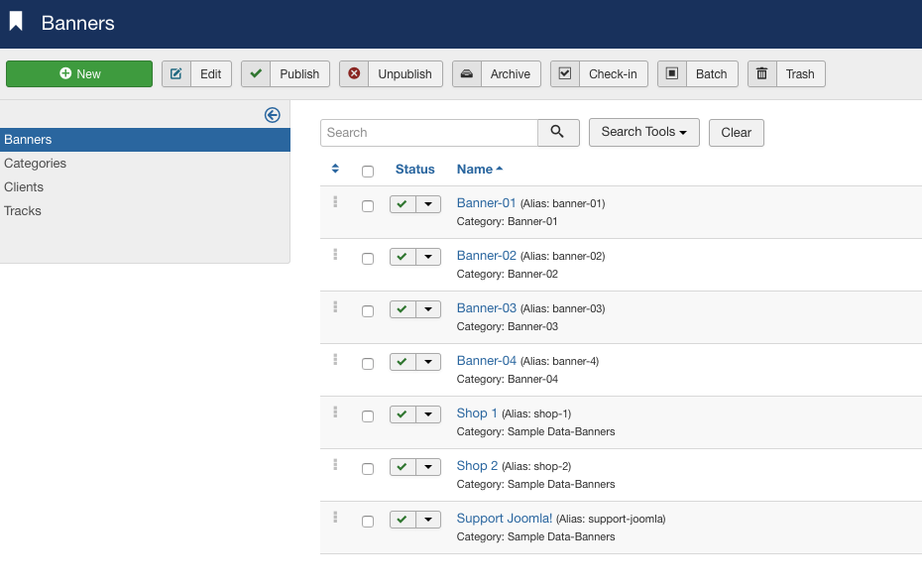The width and height of the screenshot is (922, 588).
Task: Click the green New button
Action: click(79, 74)
